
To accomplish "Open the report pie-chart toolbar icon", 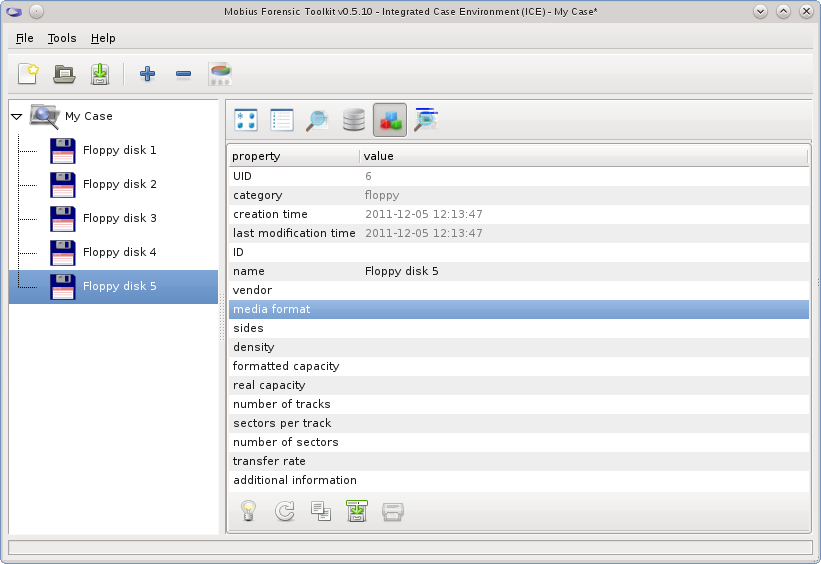I will click(220, 74).
